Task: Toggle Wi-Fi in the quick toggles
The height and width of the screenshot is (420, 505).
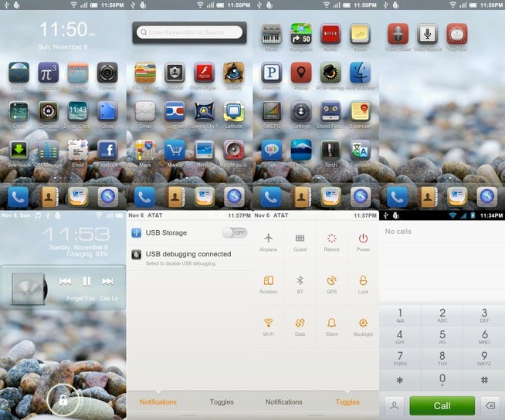Action: (268, 327)
